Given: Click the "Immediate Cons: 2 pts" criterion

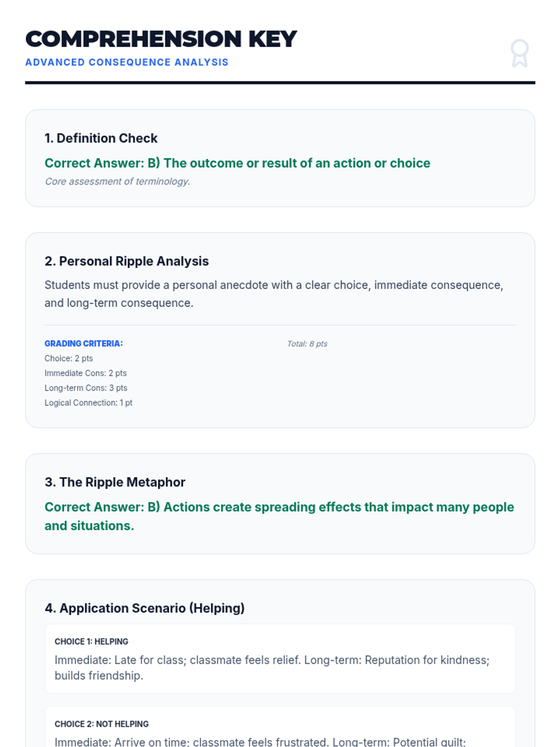Looking at the screenshot, I should [85, 373].
